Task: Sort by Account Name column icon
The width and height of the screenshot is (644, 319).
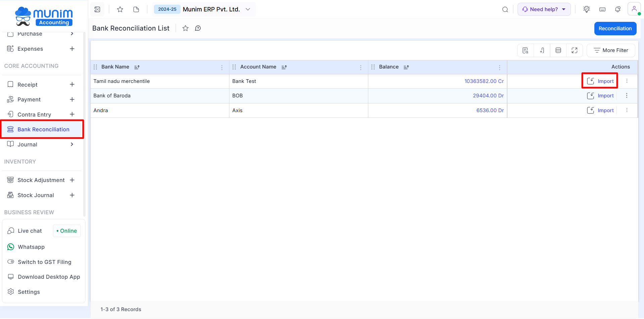Action: pos(284,67)
